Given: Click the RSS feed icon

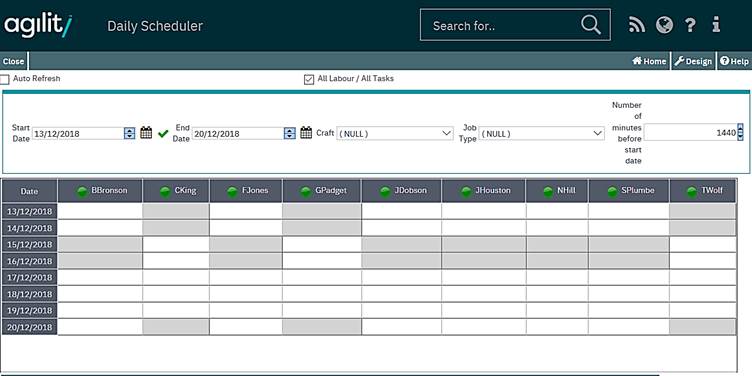Looking at the screenshot, I should tap(636, 25).
